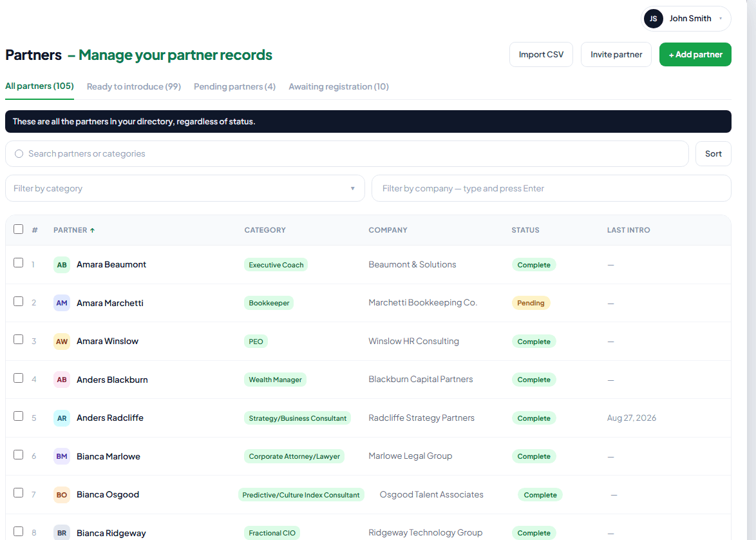Click the search magnifier icon
This screenshot has width=756, height=540.
19,154
